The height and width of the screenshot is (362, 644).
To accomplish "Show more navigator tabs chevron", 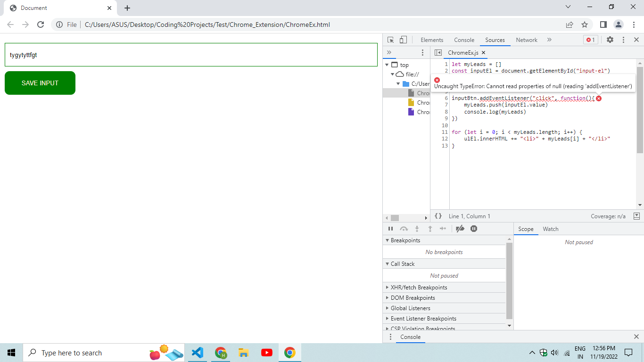I will pyautogui.click(x=389, y=52).
